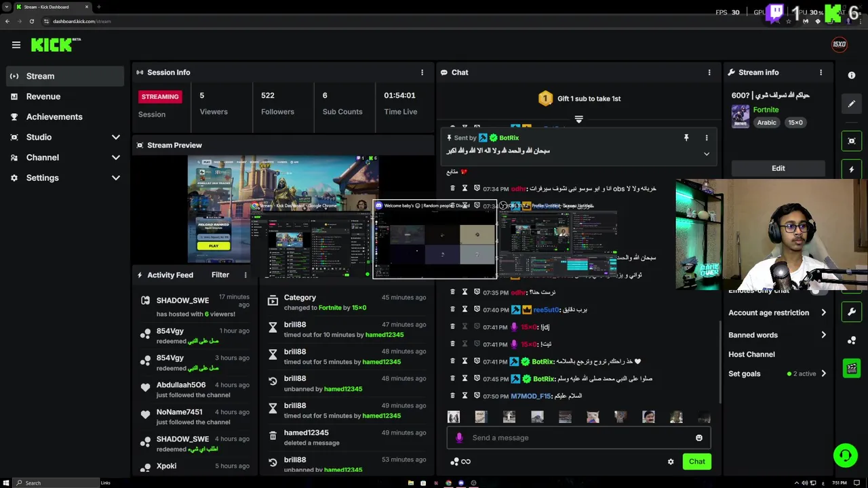Expand the Settings sidebar section

pos(65,178)
